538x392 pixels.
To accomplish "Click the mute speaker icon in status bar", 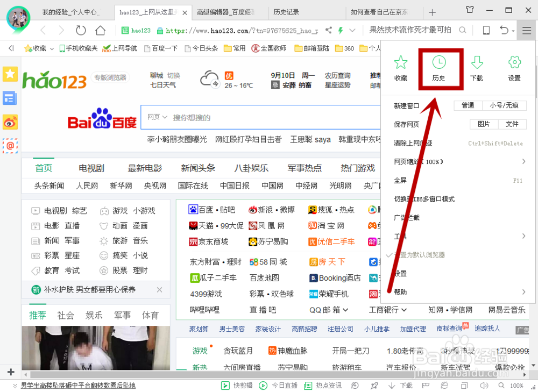I will click(484, 386).
